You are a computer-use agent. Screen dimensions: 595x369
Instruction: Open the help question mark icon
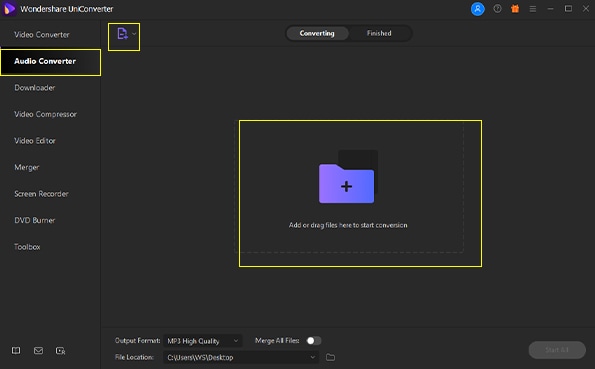(497, 9)
